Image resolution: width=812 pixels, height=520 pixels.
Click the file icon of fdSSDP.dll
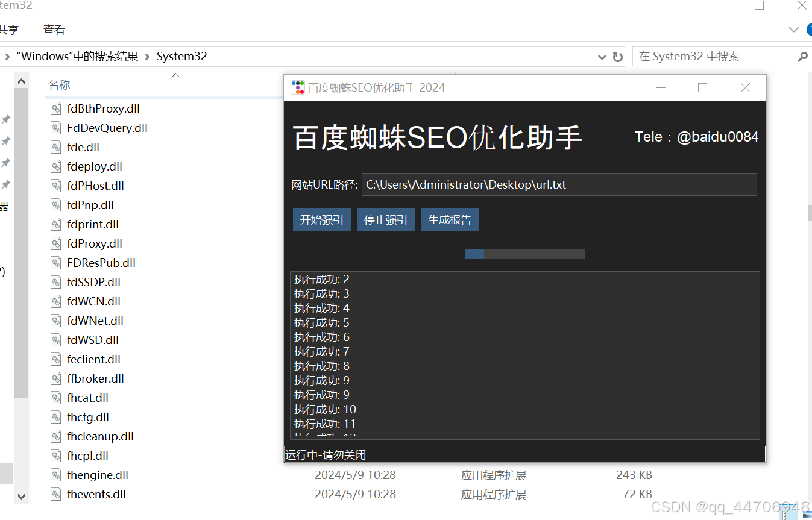56,283
